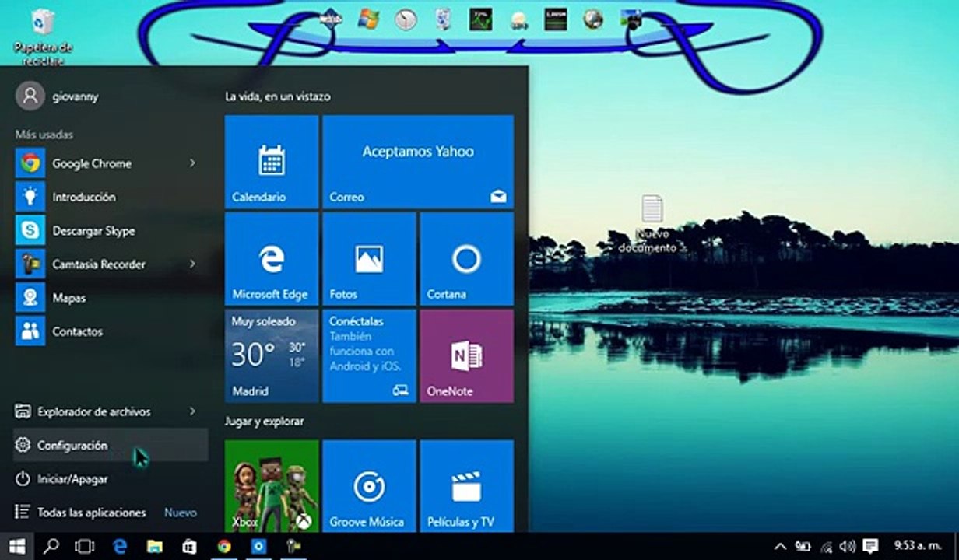959x560 pixels.
Task: Click the Windows flag dock icon
Action: (368, 19)
